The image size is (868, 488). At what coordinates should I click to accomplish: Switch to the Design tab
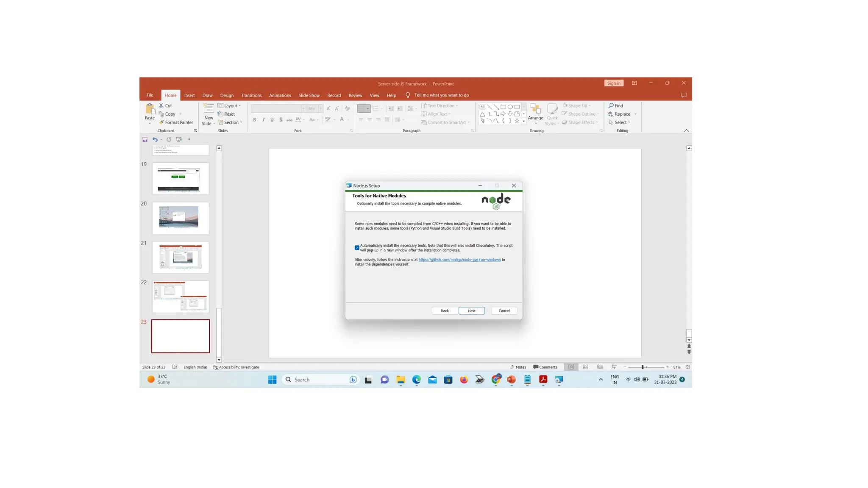[227, 95]
